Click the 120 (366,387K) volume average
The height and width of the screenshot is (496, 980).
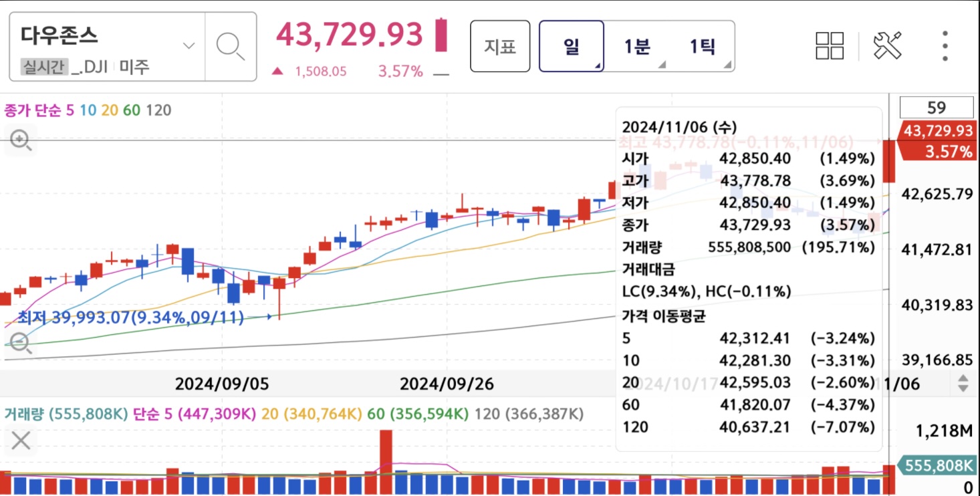pyautogui.click(x=529, y=414)
